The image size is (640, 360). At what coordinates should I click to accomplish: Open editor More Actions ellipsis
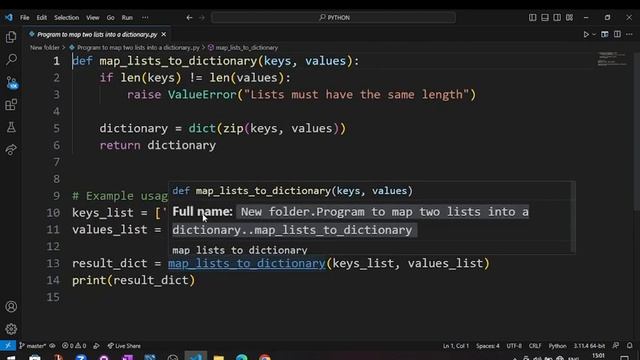[x=629, y=34]
